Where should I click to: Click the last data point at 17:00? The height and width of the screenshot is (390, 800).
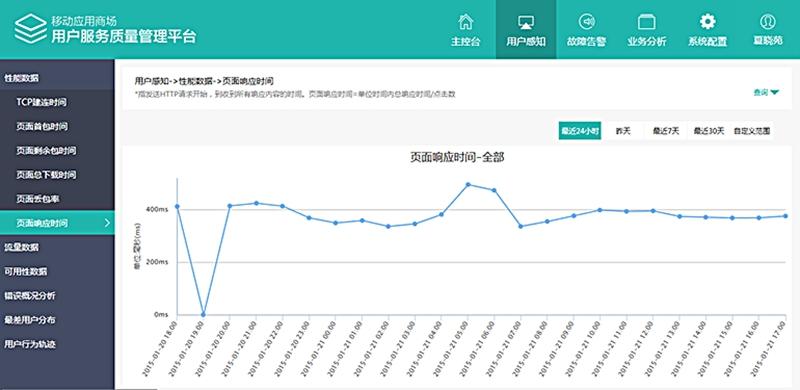[785, 216]
